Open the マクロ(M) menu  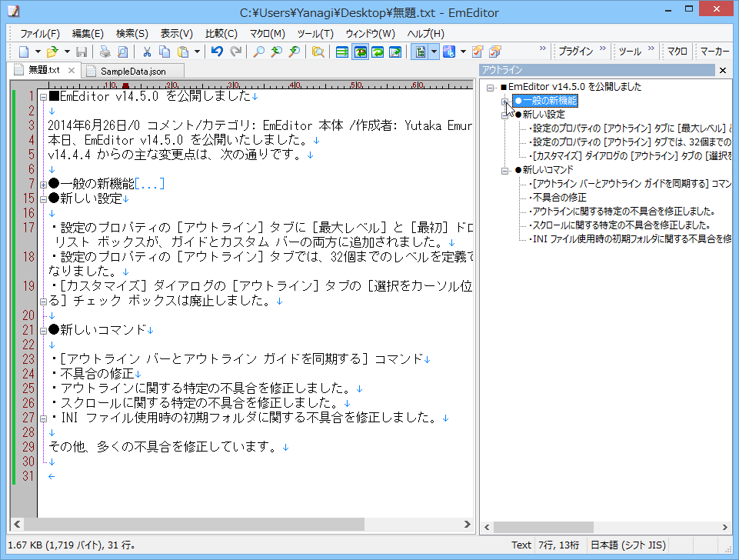coord(268,34)
